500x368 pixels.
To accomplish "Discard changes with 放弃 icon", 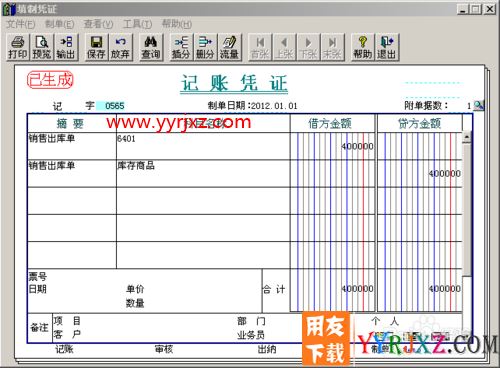I will click(120, 47).
